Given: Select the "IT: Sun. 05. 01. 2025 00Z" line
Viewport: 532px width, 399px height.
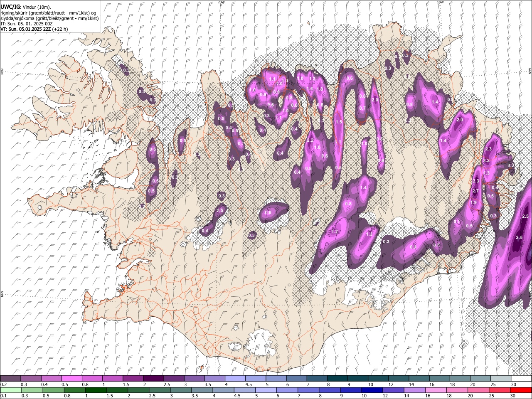Looking at the screenshot, I should pyautogui.click(x=26, y=24).
